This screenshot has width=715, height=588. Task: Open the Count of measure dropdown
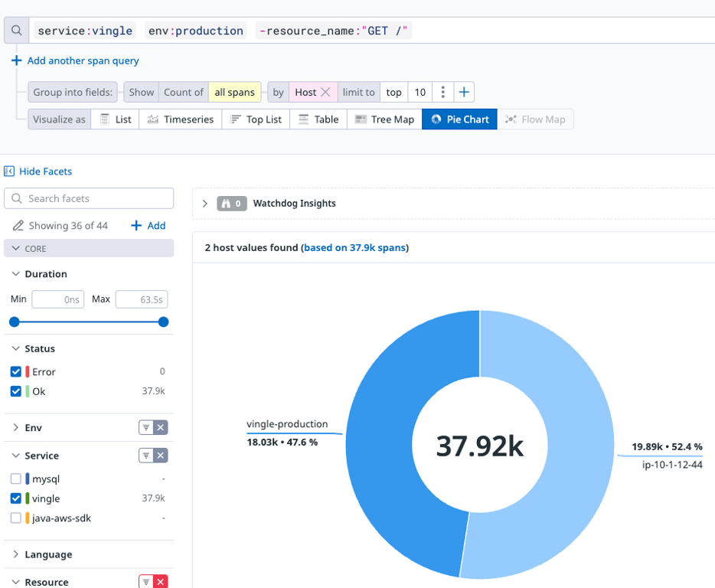(x=183, y=92)
